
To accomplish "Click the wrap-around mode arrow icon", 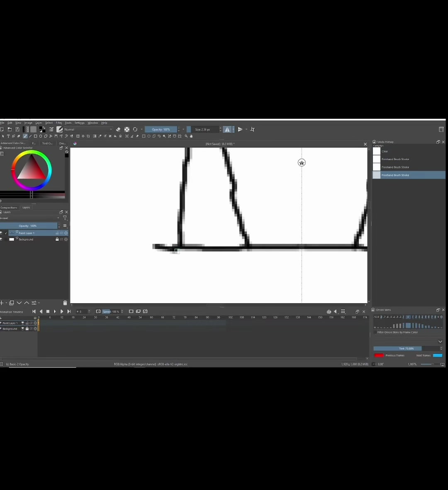I will [x=253, y=130].
